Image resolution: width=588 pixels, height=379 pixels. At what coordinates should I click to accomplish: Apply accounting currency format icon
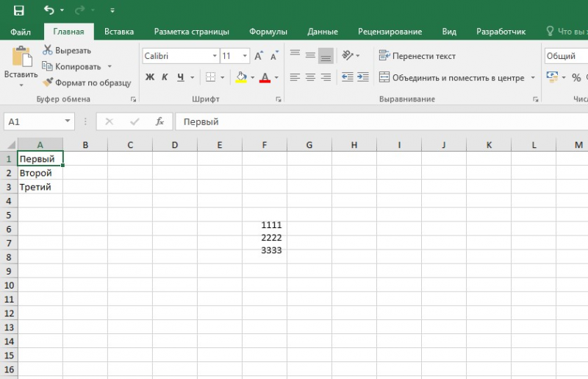553,77
